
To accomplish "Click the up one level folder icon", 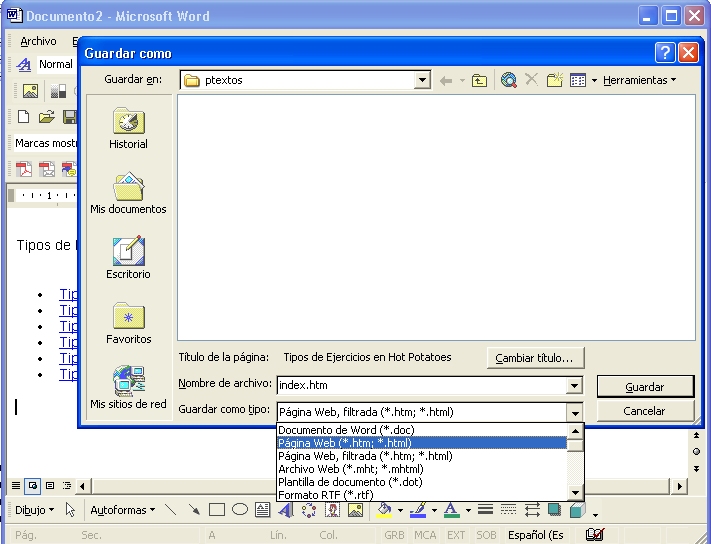I will point(479,80).
